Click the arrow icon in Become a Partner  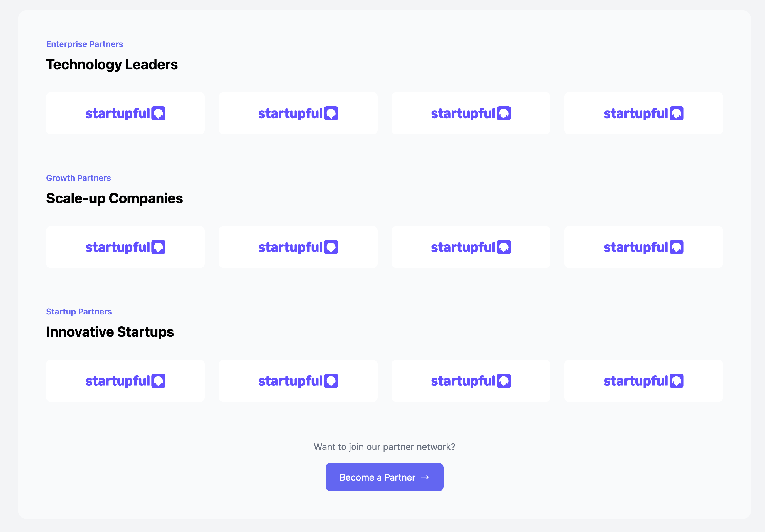425,477
